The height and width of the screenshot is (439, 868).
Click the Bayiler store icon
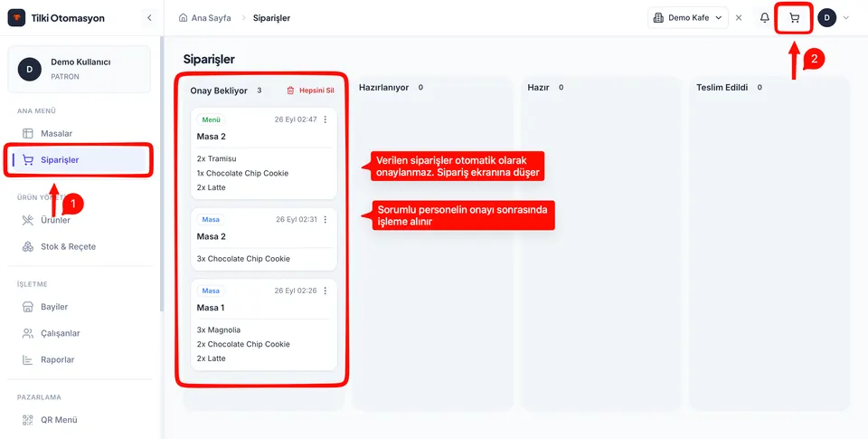(x=28, y=307)
